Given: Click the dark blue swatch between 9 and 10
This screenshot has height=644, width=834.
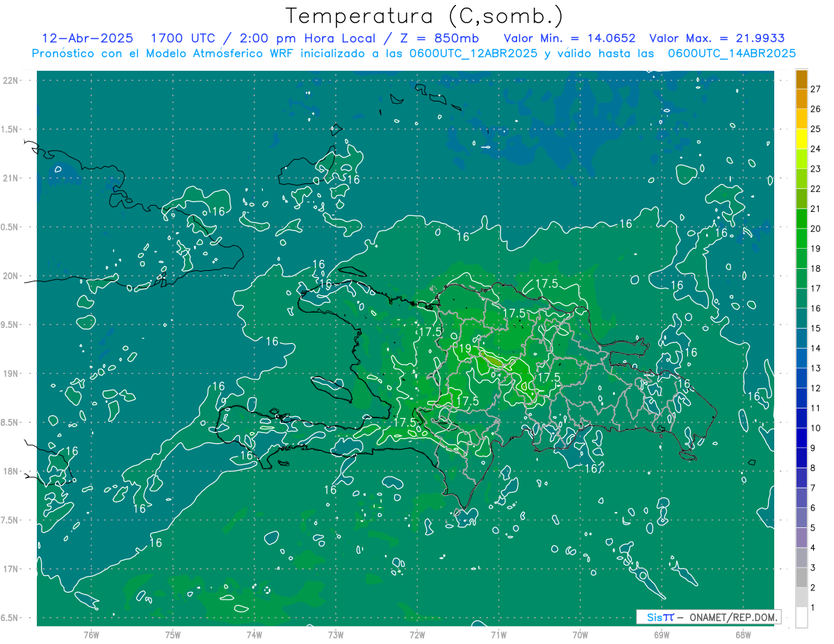Looking at the screenshot, I should 801,438.
